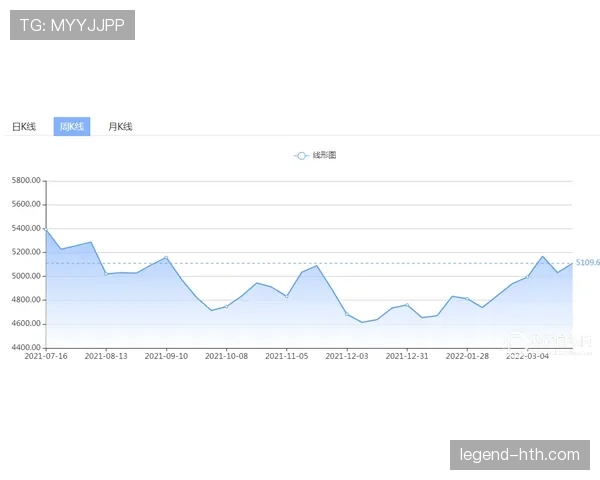Select the highlighted 周K线 tab

pos(71,127)
